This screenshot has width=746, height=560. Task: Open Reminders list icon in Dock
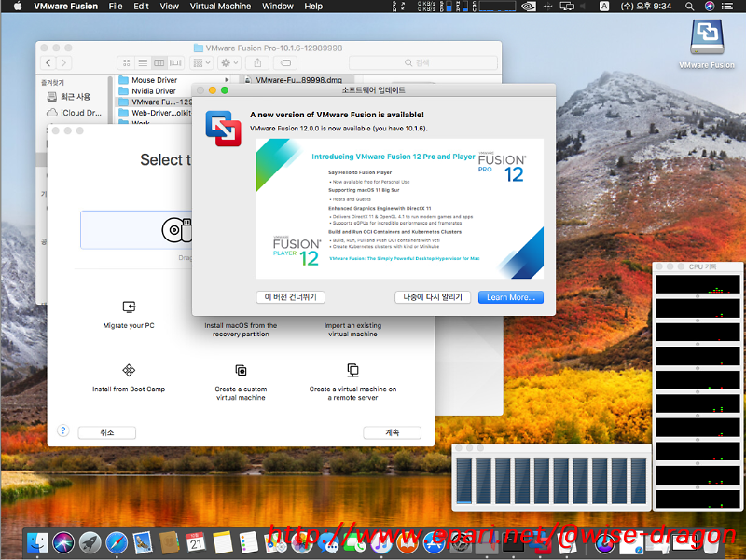pyautogui.click(x=248, y=542)
